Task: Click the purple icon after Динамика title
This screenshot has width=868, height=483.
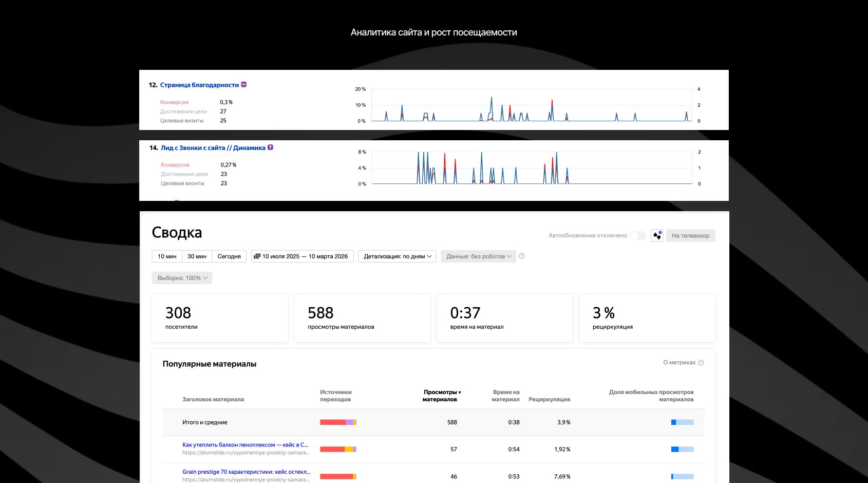Action: coord(270,147)
